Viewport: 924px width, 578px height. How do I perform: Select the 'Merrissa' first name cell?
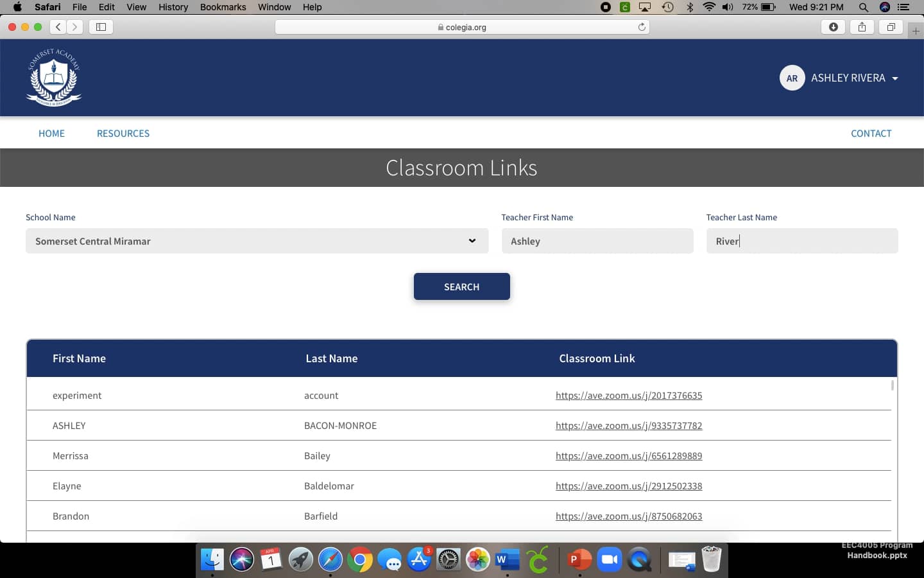[x=71, y=456]
